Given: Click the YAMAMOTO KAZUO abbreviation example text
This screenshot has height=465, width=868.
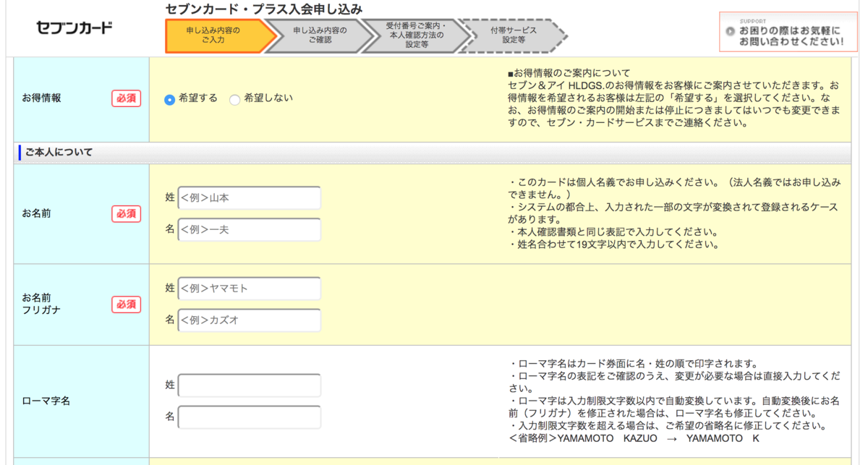Looking at the screenshot, I should point(634,439).
